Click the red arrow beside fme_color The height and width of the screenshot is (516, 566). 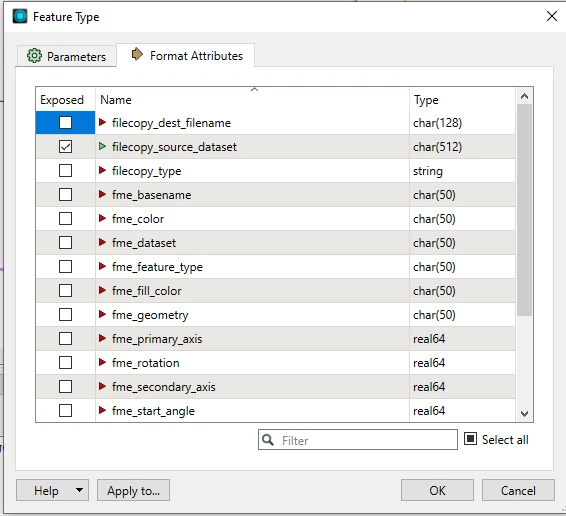pyautogui.click(x=102, y=218)
